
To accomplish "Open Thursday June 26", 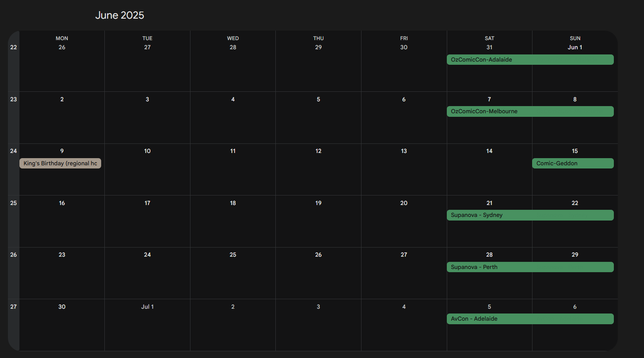I will [318, 255].
